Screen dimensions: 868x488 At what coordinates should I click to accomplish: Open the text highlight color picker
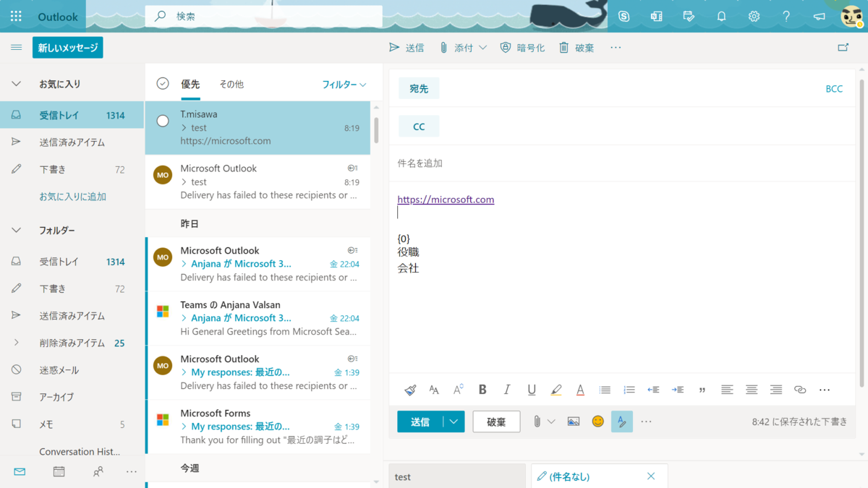556,390
